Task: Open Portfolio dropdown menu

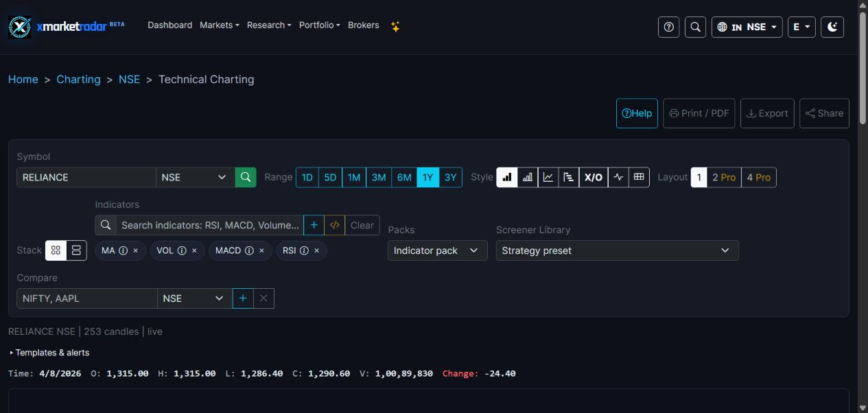Action: 320,25
